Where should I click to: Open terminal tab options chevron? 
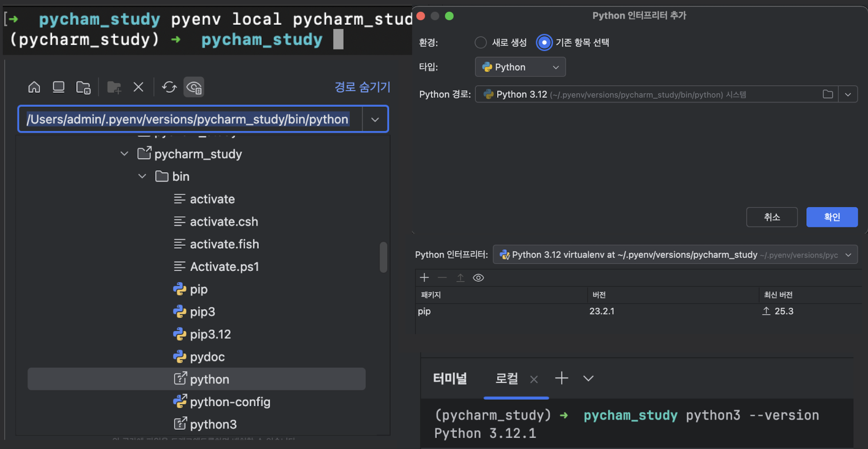coord(588,378)
